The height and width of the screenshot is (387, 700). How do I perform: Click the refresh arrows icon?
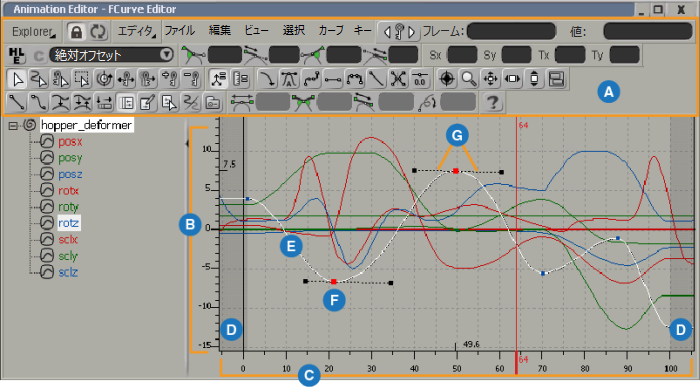98,32
